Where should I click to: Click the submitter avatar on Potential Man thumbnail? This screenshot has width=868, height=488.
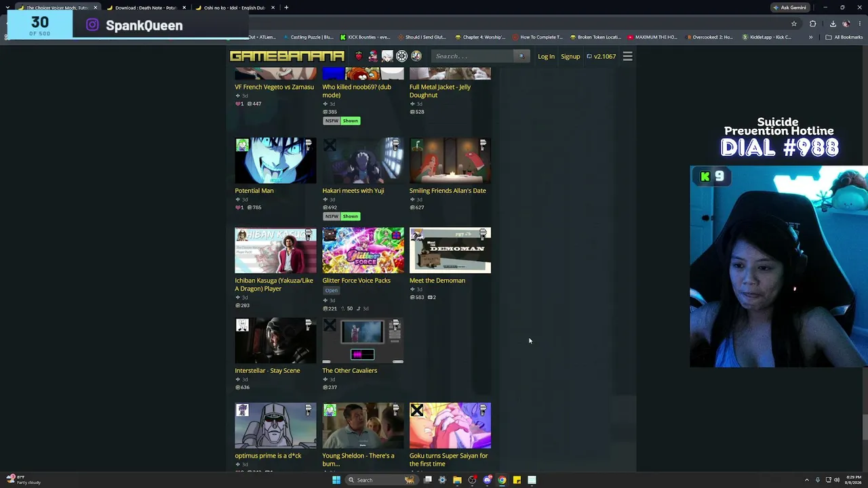point(242,145)
